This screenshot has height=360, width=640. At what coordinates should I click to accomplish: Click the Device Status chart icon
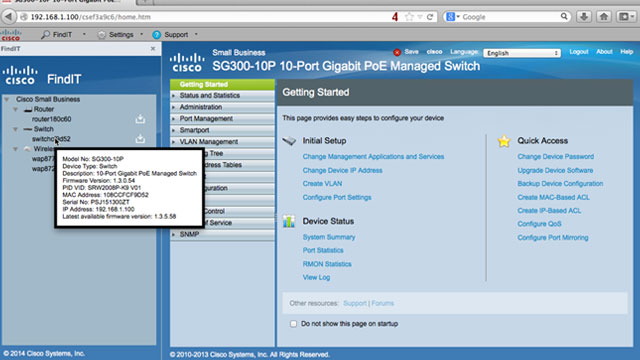coord(289,221)
